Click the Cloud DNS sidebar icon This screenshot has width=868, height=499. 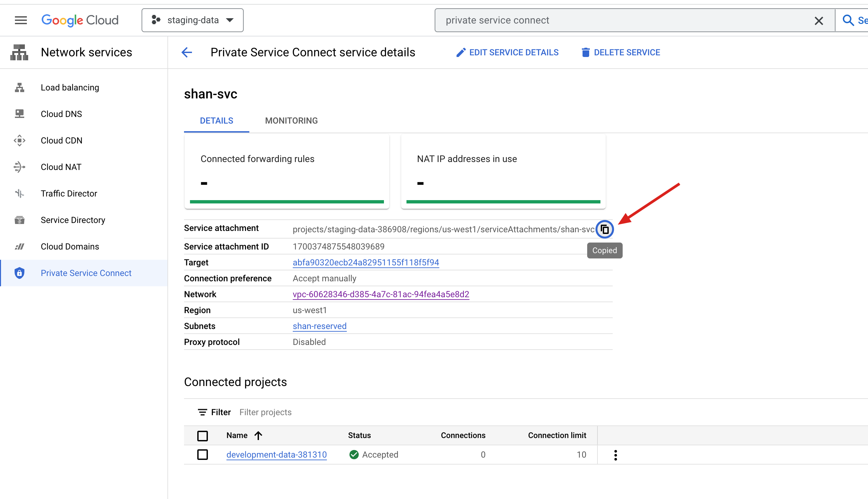[x=20, y=114]
